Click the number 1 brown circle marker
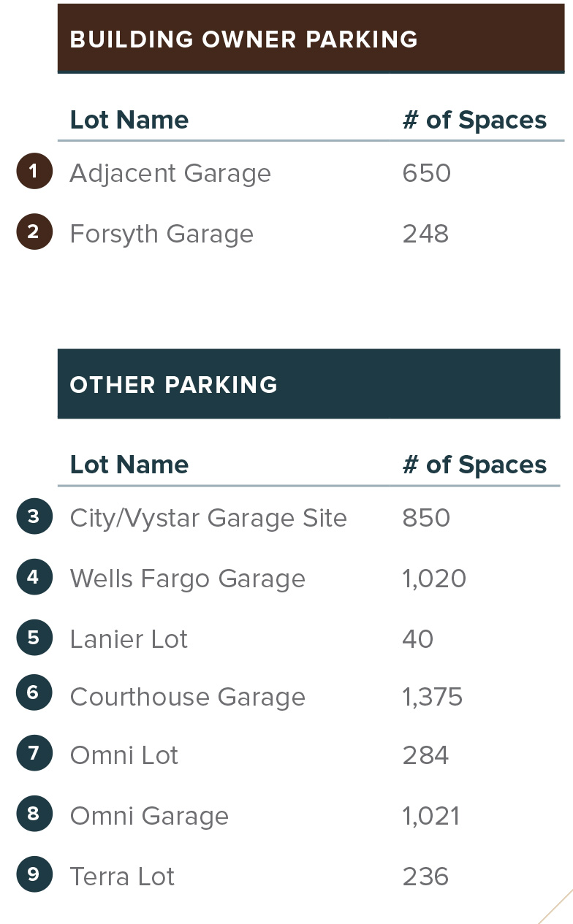Viewport: 573px width, 924px height. click(34, 172)
